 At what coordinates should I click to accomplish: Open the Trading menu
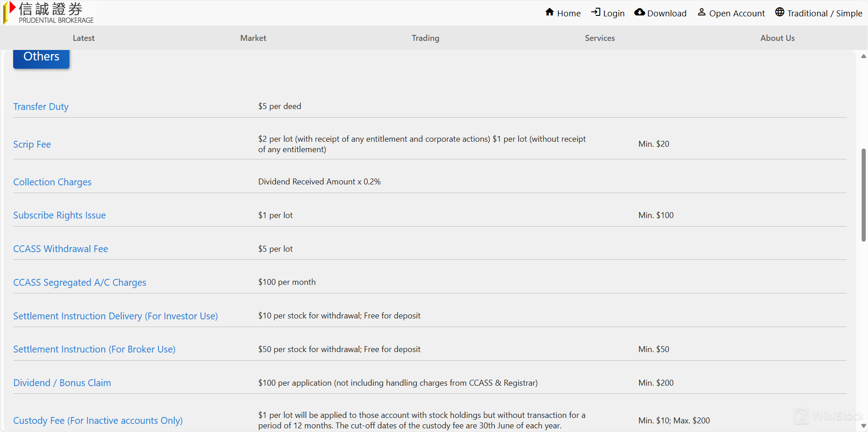(425, 38)
